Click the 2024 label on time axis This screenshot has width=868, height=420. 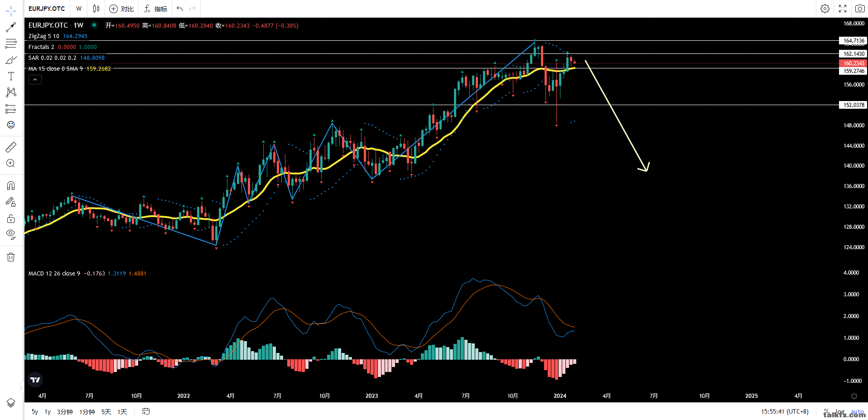coord(560,396)
